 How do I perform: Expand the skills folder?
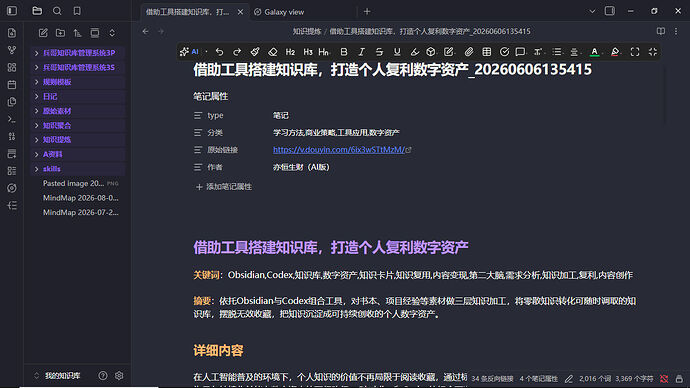click(78, 168)
